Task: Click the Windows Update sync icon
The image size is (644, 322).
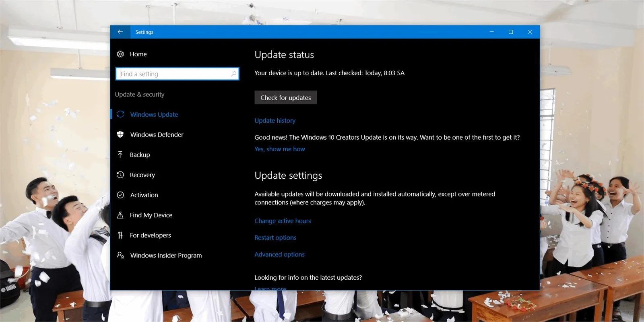Action: (120, 114)
